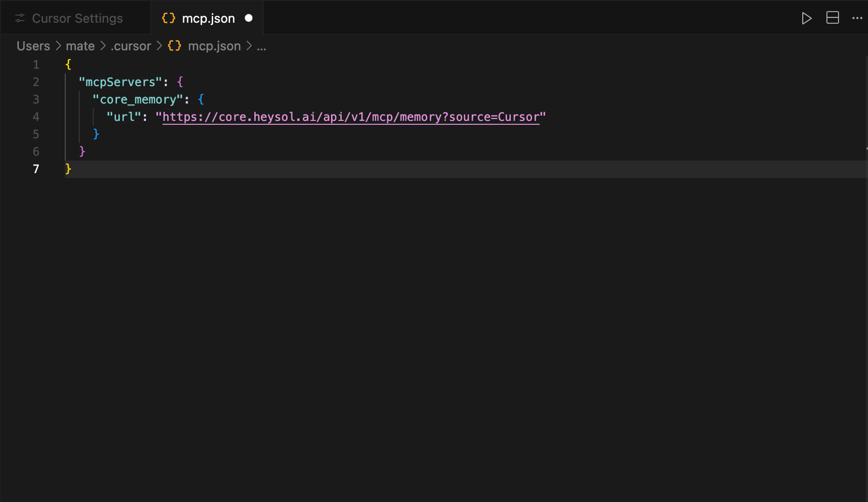Select line number 4 in the gutter
This screenshot has height=502, width=868.
point(36,117)
